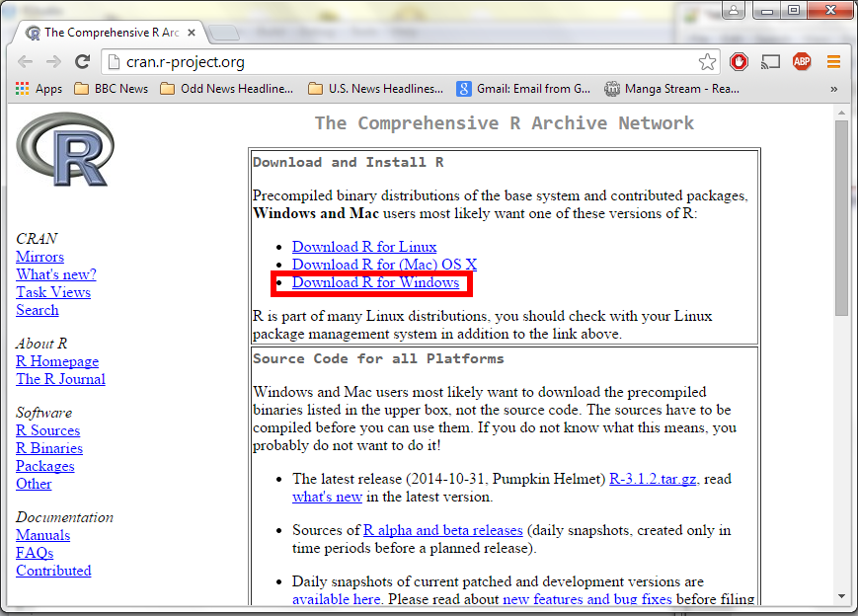
Task: Open the red stop-hand extension icon
Action: click(x=739, y=62)
